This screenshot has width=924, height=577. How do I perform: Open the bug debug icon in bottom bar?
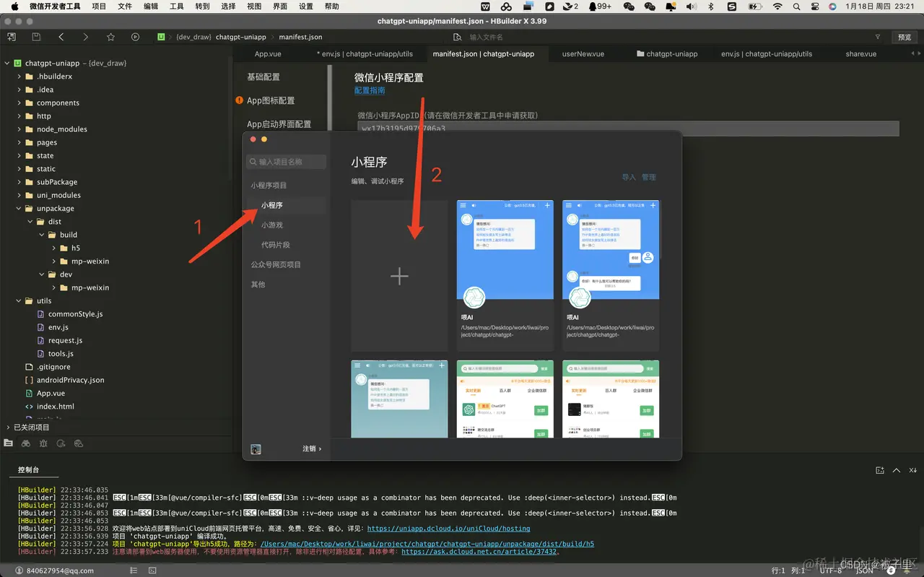pos(44,443)
